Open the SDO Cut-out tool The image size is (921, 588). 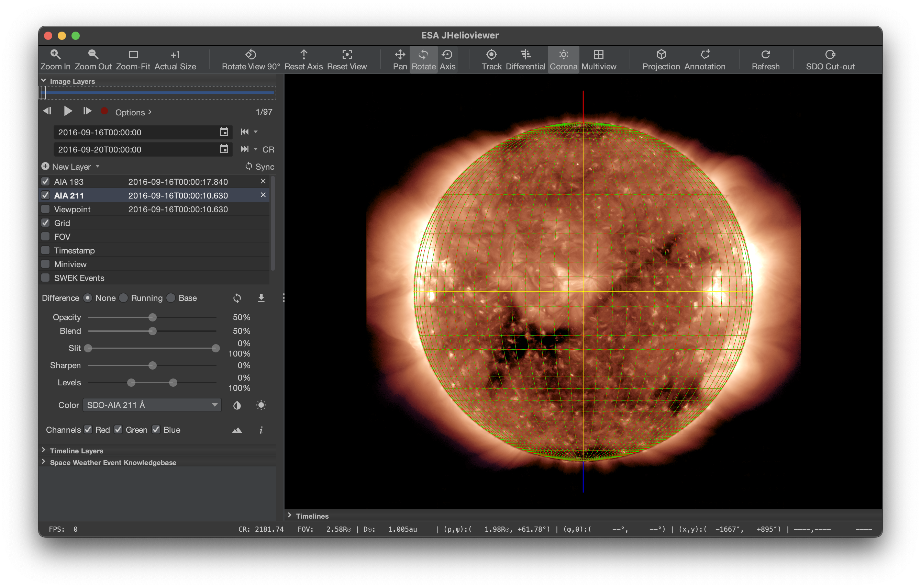830,55
